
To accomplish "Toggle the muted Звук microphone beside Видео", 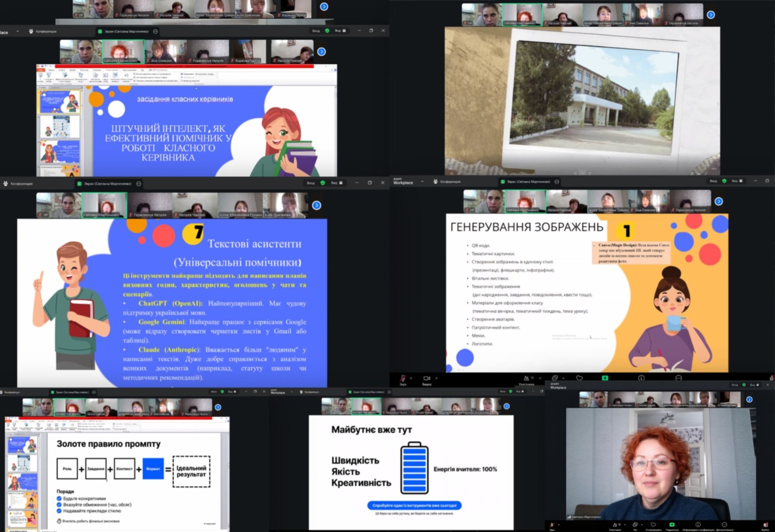I will (x=403, y=378).
